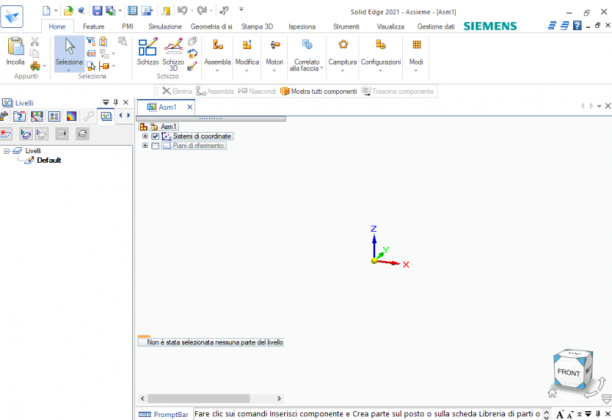Switch to the PMI ribbon tab
The width and height of the screenshot is (612, 420).
[128, 27]
